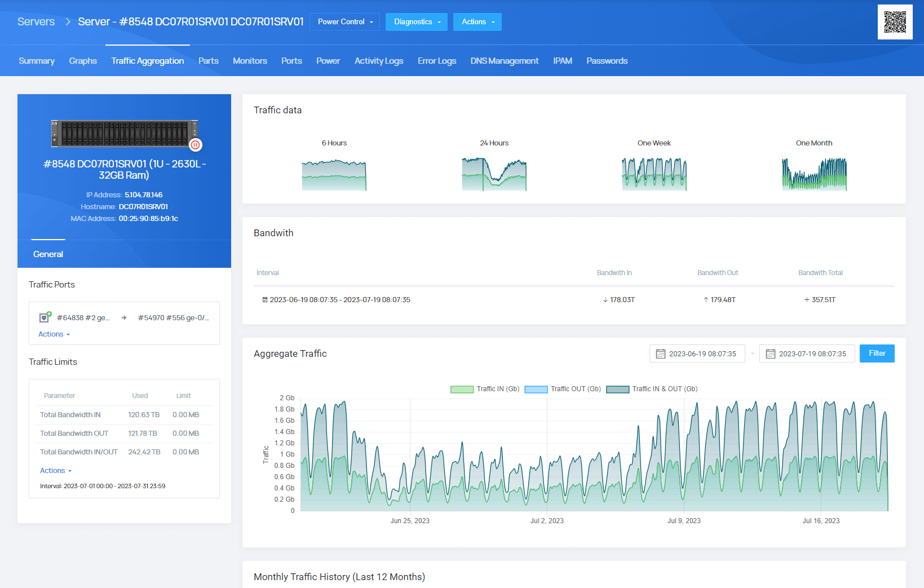
Task: Click the Bandwith In column header
Action: click(614, 273)
